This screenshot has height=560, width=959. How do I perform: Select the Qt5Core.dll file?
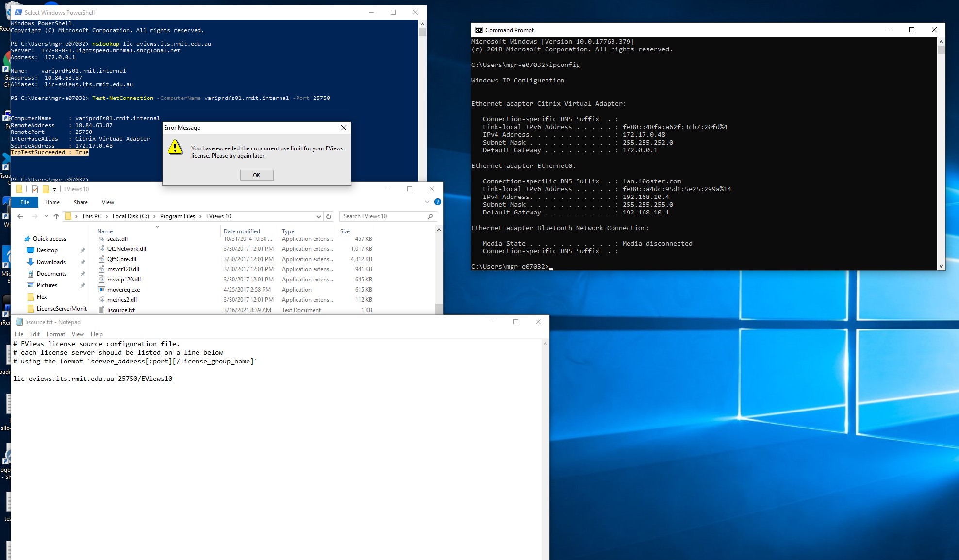122,259
